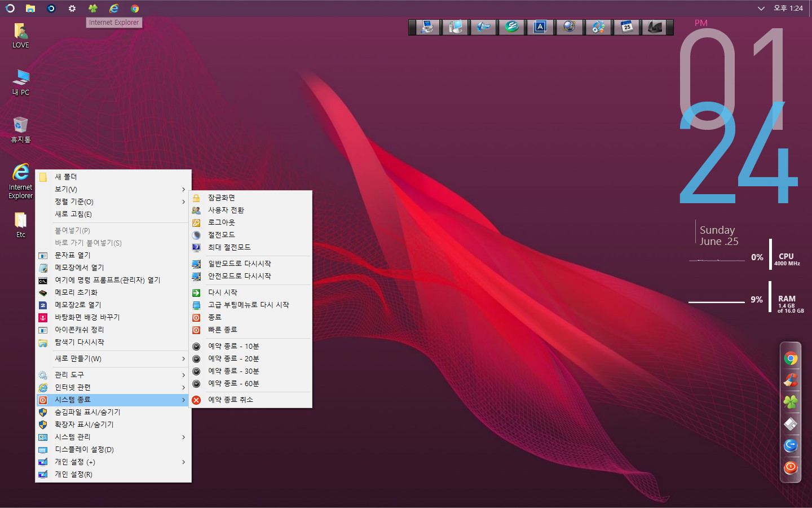
Task: Select 로그아웃 in submenu
Action: click(251, 222)
